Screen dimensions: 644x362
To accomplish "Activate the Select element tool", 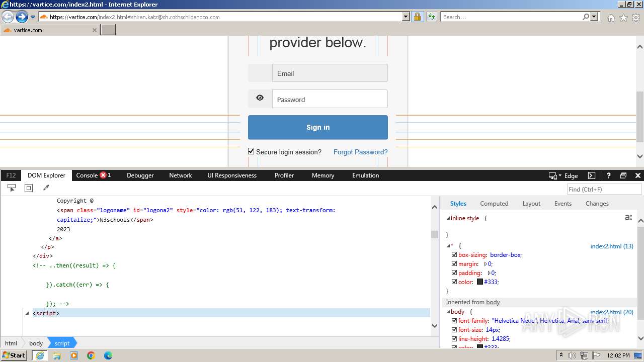I will (x=12, y=188).
